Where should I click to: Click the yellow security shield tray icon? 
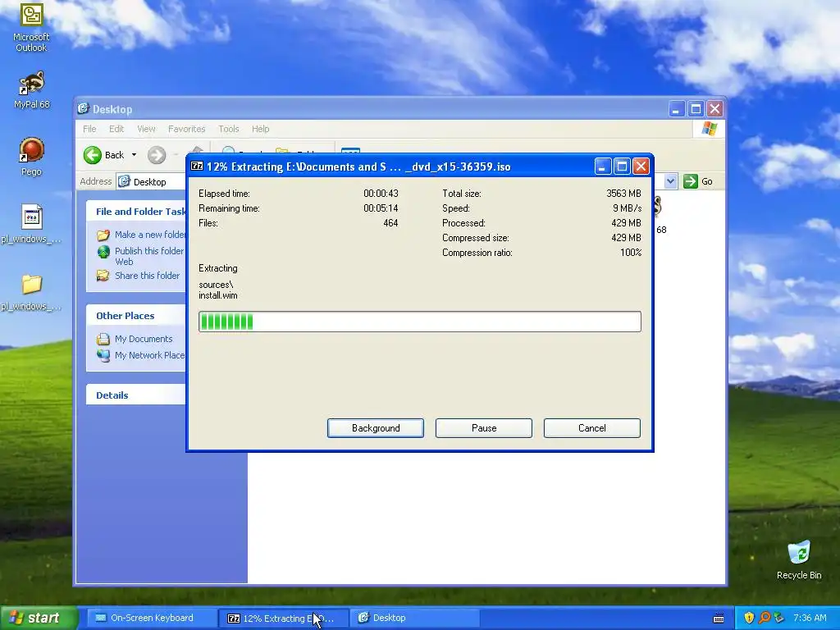[749, 618]
